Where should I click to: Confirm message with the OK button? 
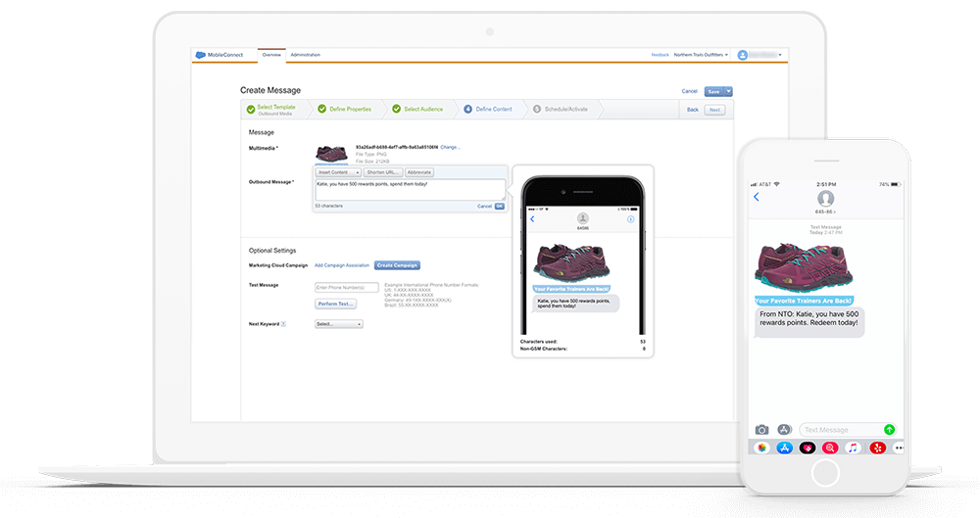click(500, 207)
